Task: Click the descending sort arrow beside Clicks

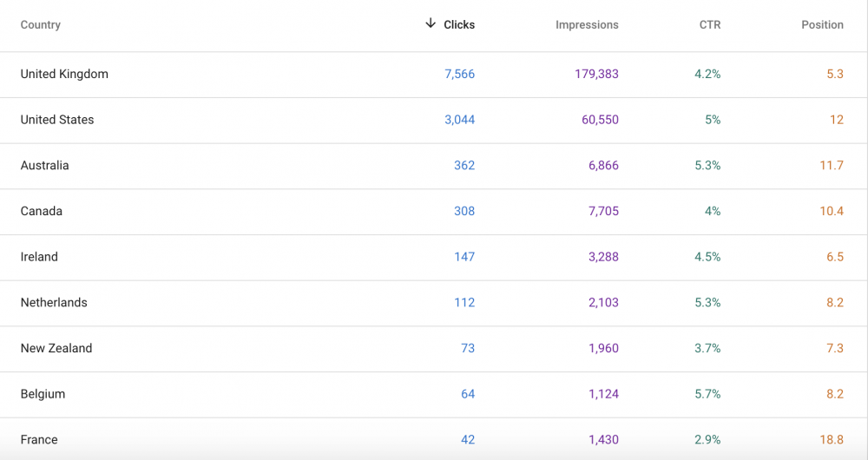Action: pos(431,23)
